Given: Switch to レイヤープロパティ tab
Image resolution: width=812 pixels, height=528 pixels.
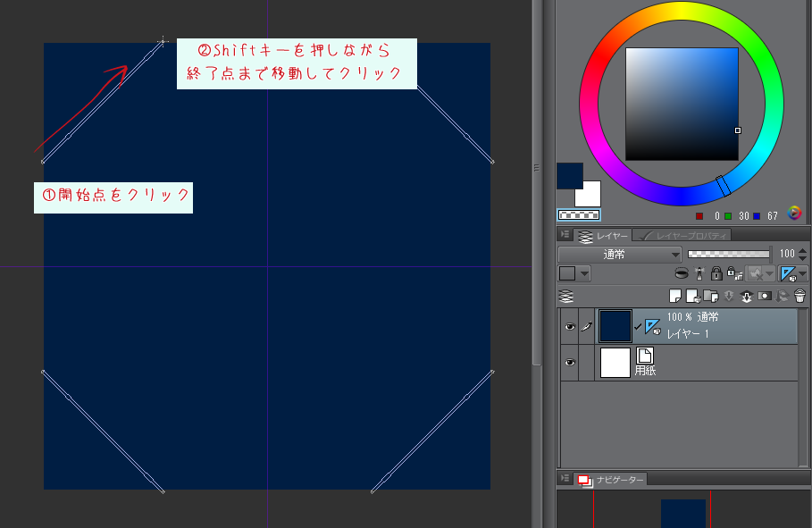Looking at the screenshot, I should [683, 236].
